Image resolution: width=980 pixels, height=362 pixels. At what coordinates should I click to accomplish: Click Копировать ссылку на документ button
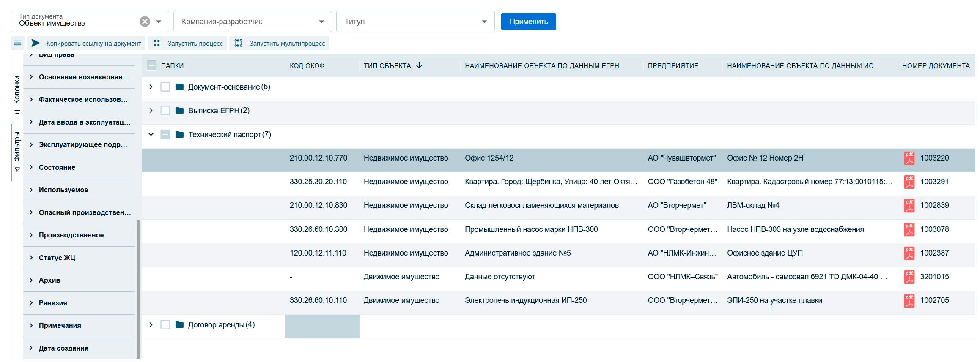pyautogui.click(x=86, y=43)
